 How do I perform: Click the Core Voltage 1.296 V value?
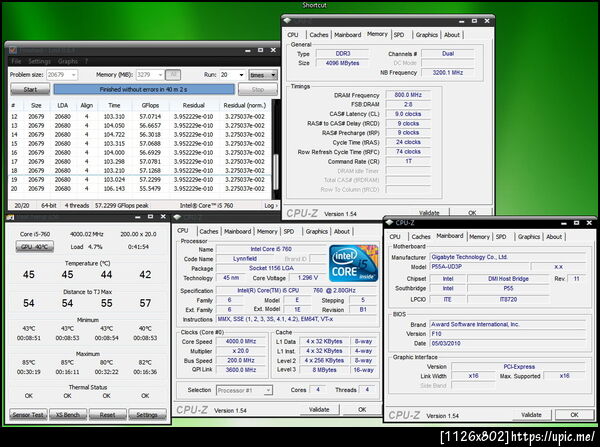(308, 278)
